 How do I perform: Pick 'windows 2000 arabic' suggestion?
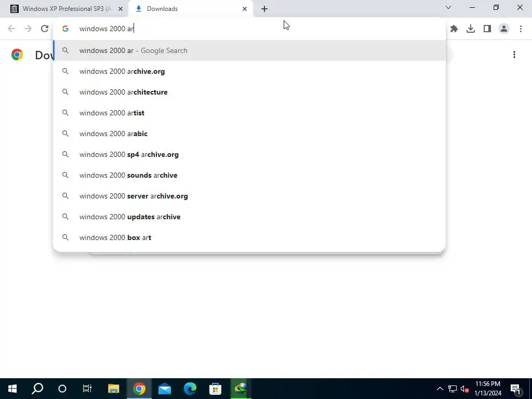point(249,134)
